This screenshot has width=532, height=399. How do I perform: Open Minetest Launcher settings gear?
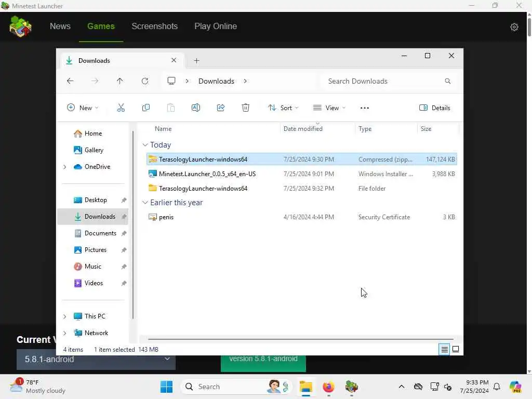(x=514, y=27)
